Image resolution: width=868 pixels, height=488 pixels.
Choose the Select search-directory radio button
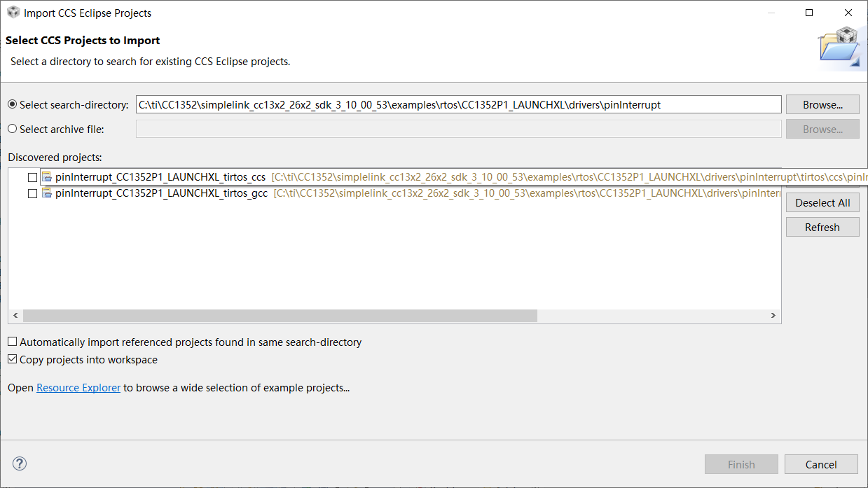tap(12, 104)
